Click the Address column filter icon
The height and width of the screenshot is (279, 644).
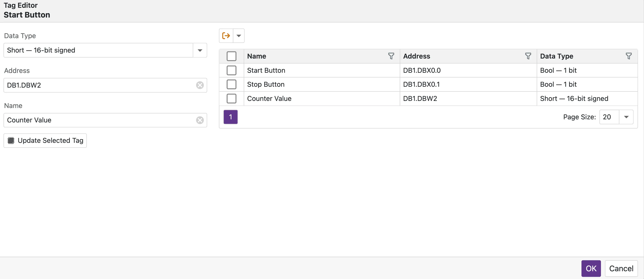(x=528, y=56)
